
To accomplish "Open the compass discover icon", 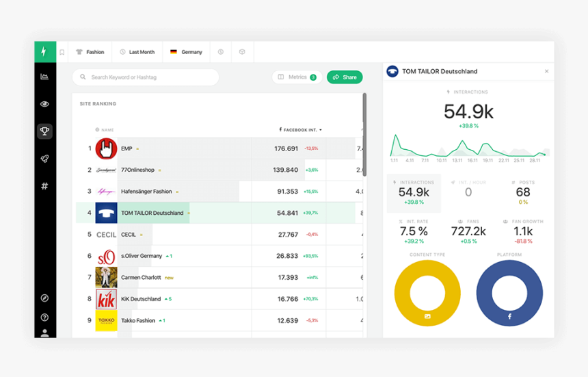I will click(44, 298).
